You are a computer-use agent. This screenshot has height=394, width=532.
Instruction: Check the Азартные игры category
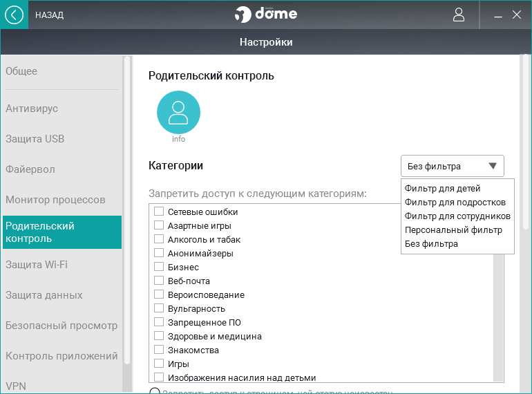pyautogui.click(x=159, y=226)
